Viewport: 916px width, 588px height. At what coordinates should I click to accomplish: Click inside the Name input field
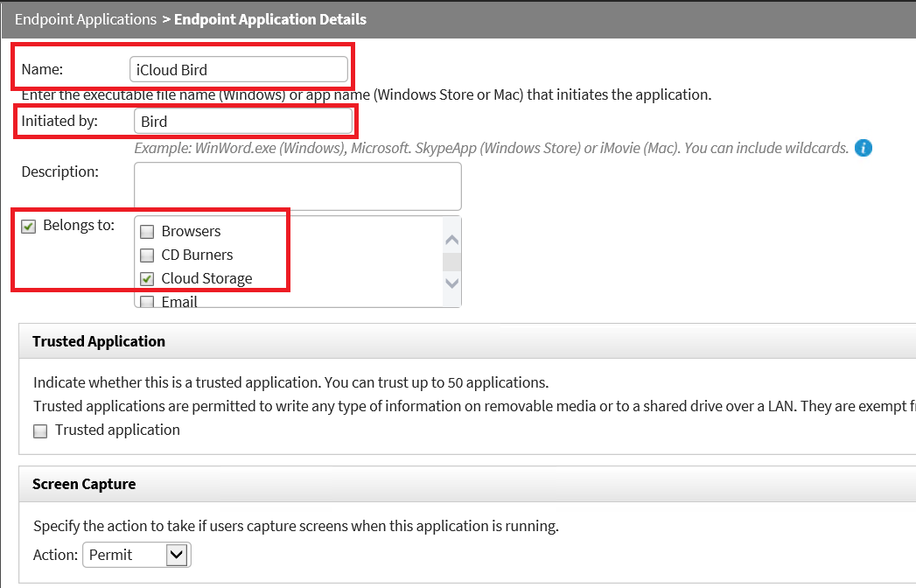point(239,68)
